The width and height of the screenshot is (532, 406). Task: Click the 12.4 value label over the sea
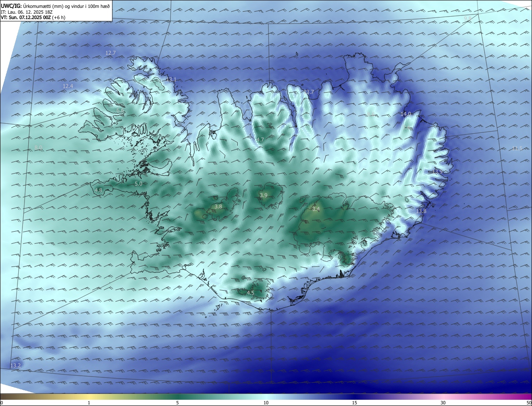[68, 86]
